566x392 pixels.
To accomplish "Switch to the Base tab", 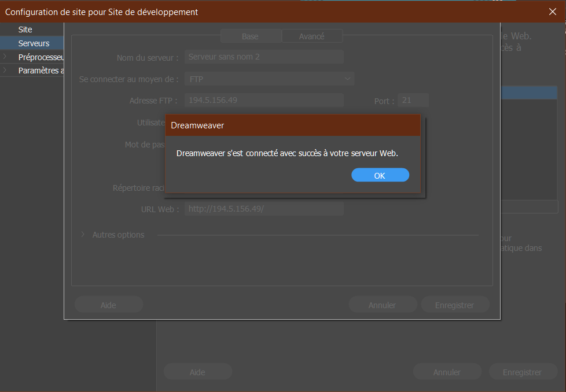I will 250,36.
